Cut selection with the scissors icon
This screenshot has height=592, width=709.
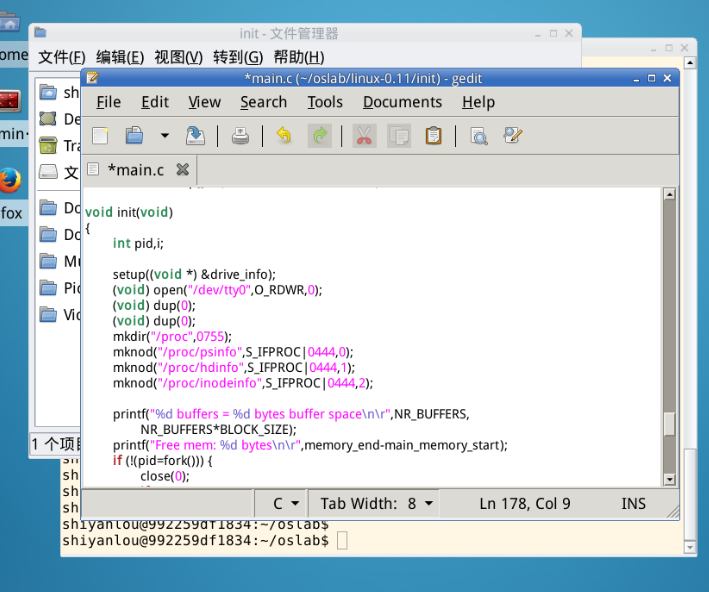[364, 136]
